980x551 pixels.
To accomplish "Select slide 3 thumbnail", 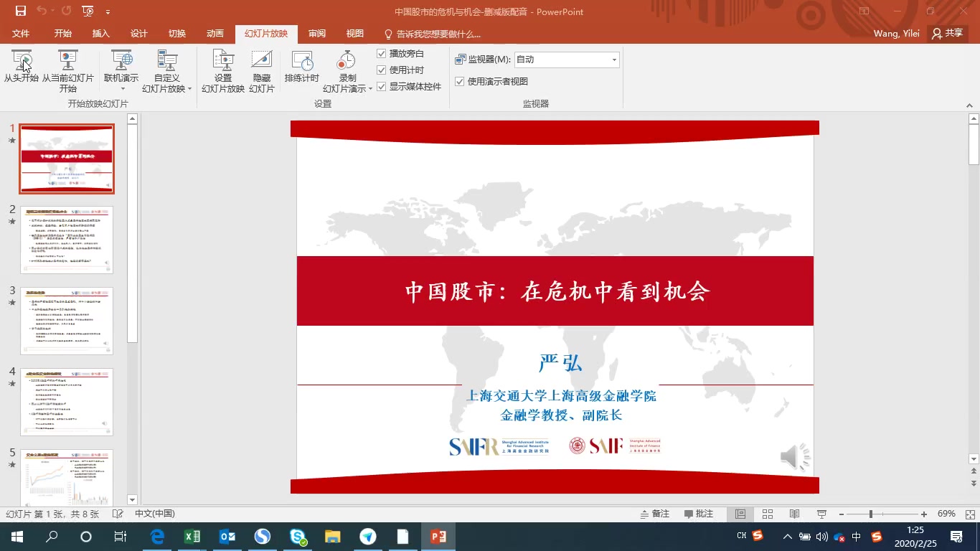I will pyautogui.click(x=67, y=321).
